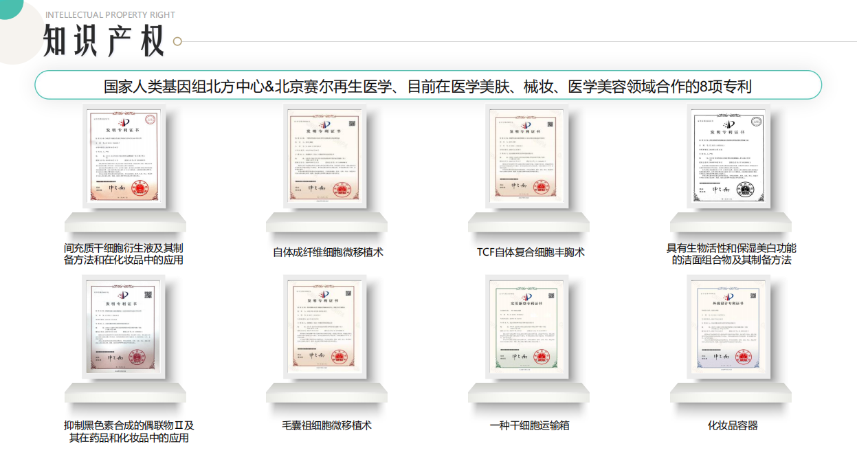This screenshot has width=868, height=457.
Task: Open the 化妆品容器 design patent certificate
Action: [728, 327]
